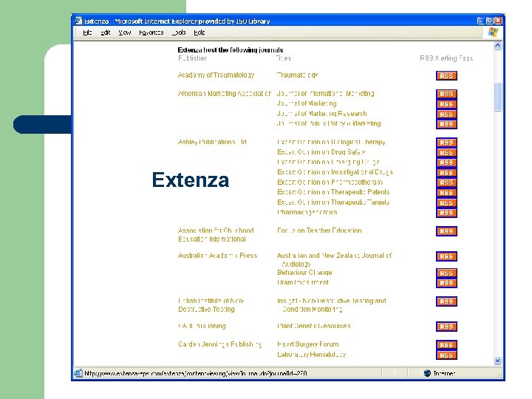Click RSS icon for Brain Impairment
Viewport: 532px width, 399px height.
tap(446, 283)
